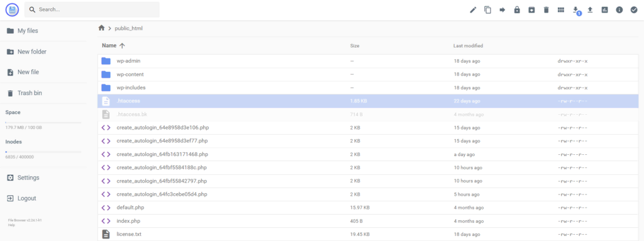This screenshot has height=241, width=644.
Task: Open permissions with the lock icon
Action: click(x=517, y=10)
